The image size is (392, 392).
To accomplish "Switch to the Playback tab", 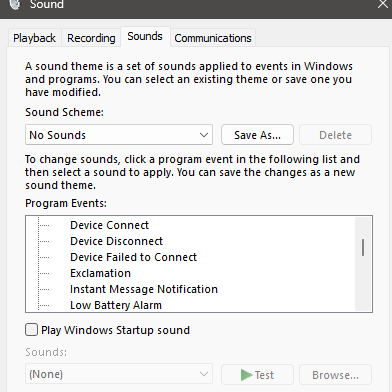I will pos(34,38).
